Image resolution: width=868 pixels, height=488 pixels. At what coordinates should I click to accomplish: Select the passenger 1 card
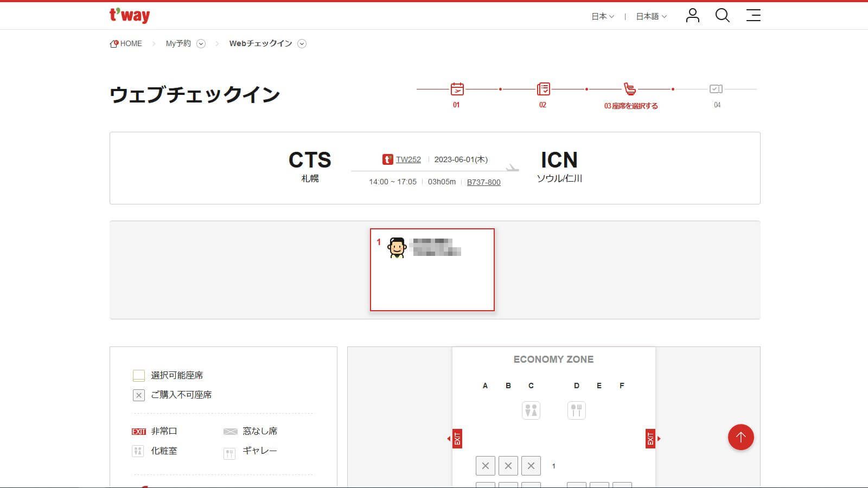(x=432, y=269)
